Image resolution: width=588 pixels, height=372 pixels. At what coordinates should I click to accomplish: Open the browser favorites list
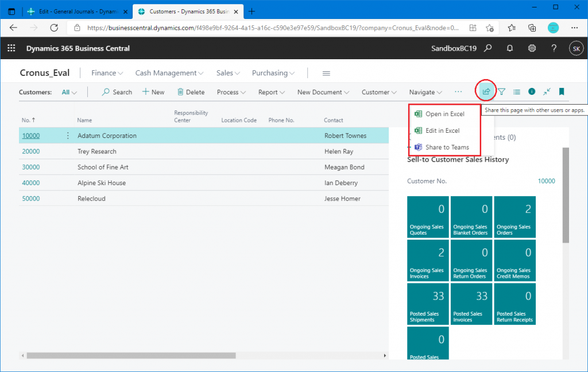pyautogui.click(x=512, y=28)
